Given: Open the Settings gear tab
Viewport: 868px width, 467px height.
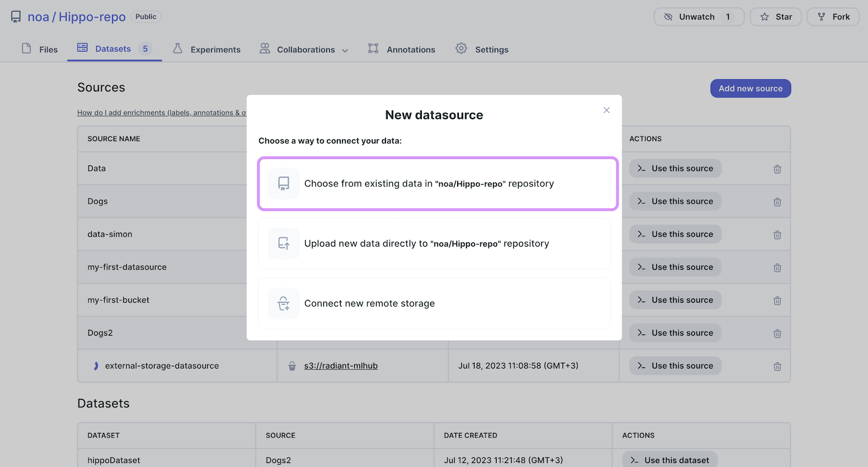Looking at the screenshot, I should [x=481, y=49].
